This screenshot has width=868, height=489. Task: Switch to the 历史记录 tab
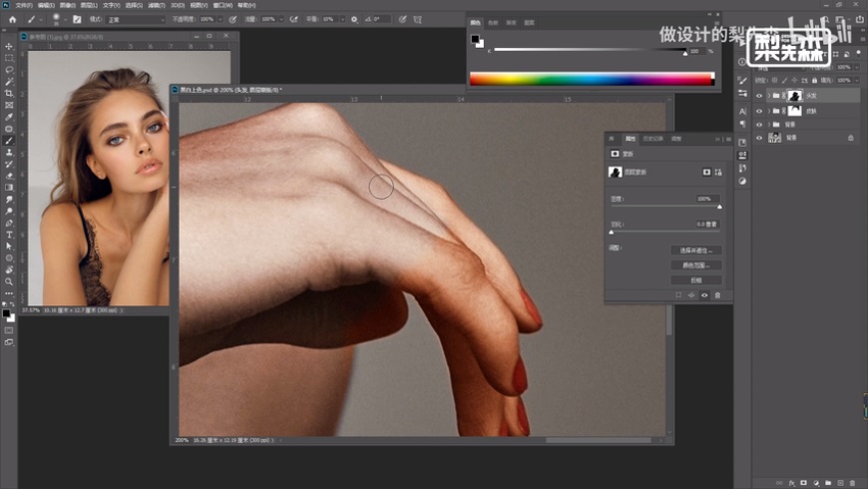[651, 138]
